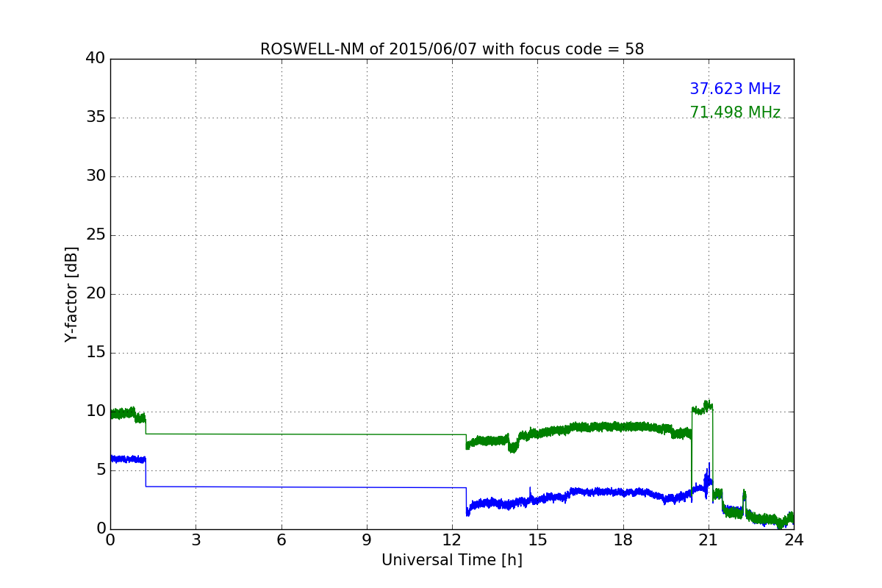Select the 37.623 MHz legend label
The image size is (882, 588).
click(735, 89)
